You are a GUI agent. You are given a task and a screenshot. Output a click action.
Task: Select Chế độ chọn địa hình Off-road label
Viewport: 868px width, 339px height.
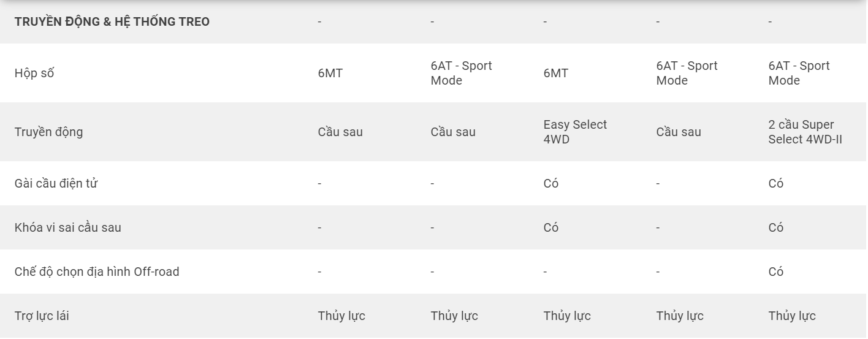[97, 272]
